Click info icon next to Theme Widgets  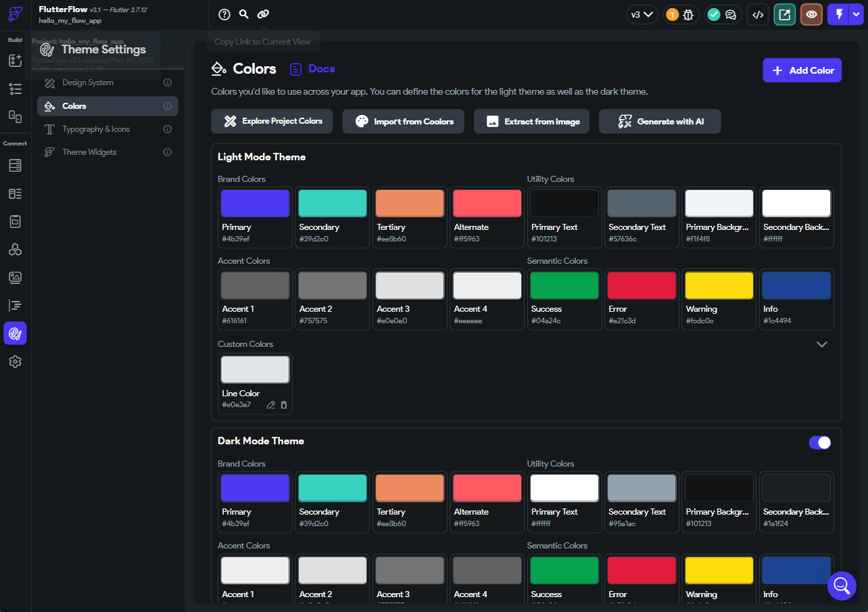[168, 152]
